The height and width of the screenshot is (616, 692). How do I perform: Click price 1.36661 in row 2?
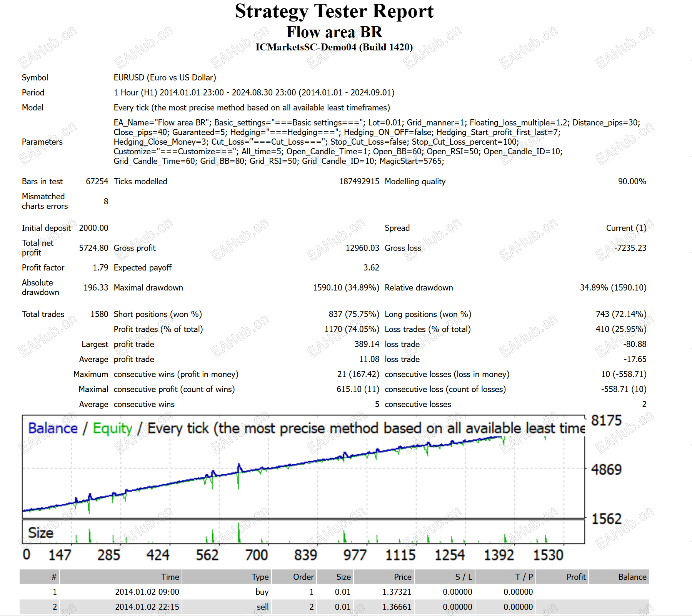pyautogui.click(x=397, y=607)
